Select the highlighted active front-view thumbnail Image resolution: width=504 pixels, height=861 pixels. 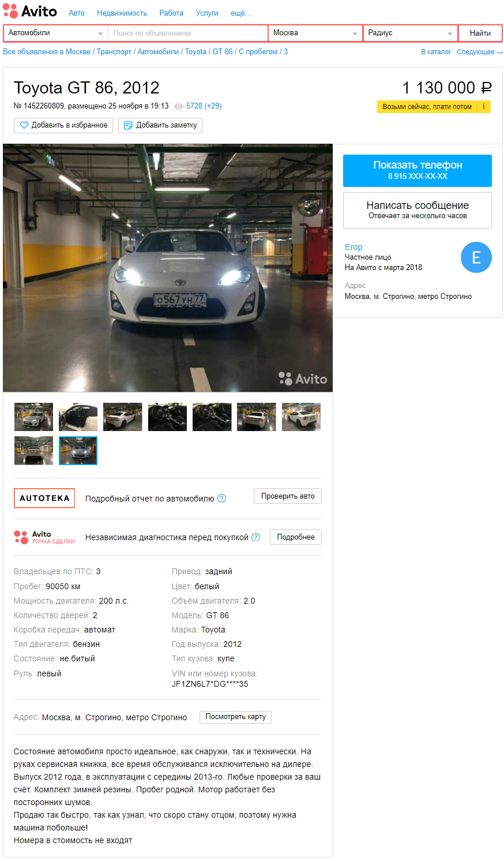coord(78,451)
